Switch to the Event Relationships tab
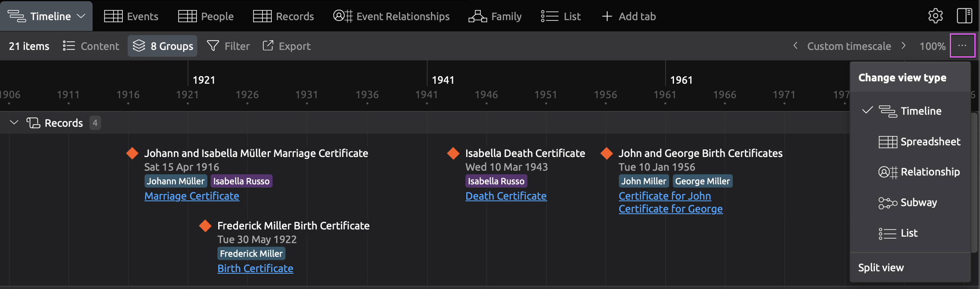Screen dimensions: 980x289 [x=391, y=17]
